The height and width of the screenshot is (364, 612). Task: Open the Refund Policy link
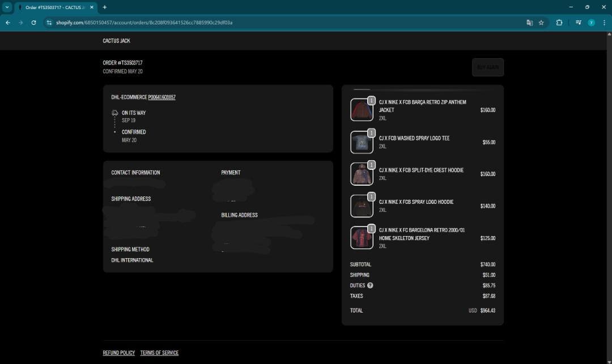(x=118, y=353)
